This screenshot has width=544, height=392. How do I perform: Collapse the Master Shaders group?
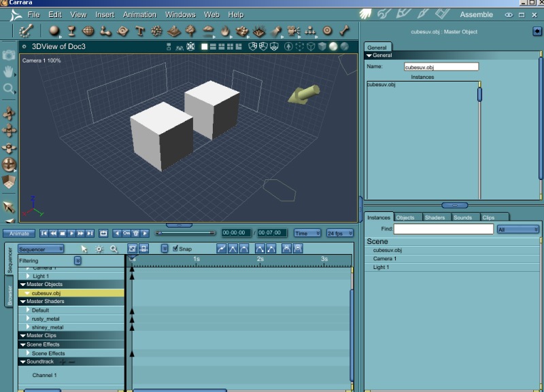(x=22, y=302)
